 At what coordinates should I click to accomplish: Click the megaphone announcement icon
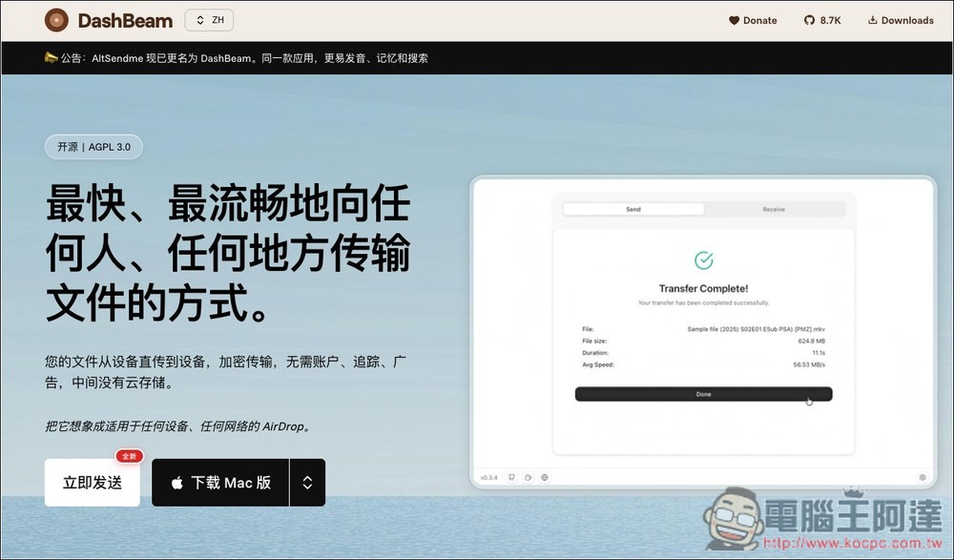point(51,58)
